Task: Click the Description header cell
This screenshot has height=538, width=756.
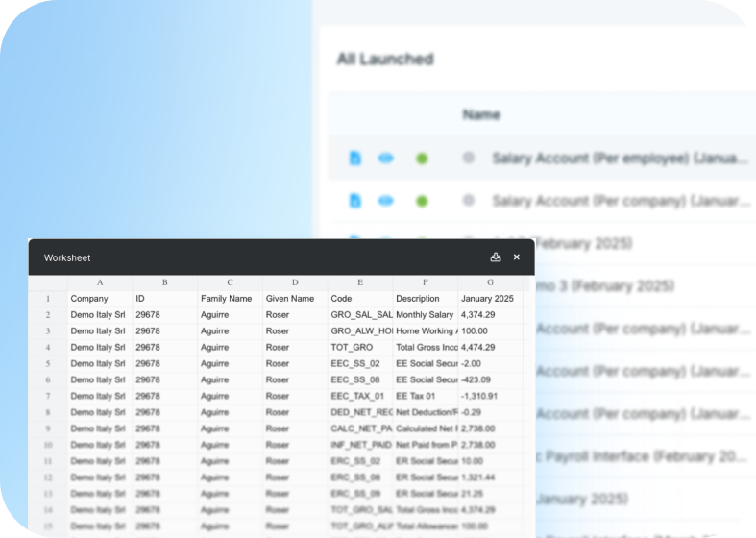Action: pyautogui.click(x=426, y=299)
